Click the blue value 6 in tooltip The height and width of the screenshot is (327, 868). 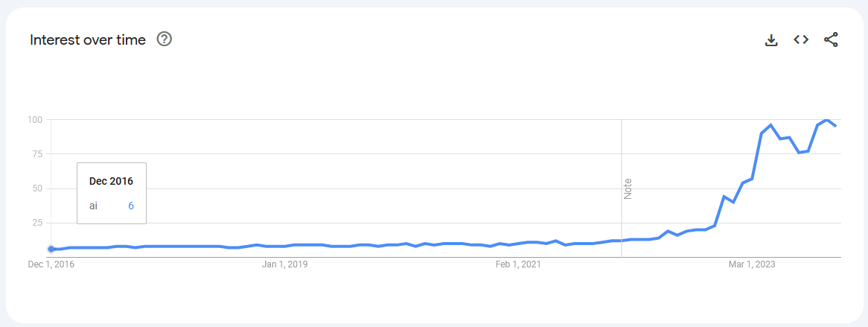[130, 206]
